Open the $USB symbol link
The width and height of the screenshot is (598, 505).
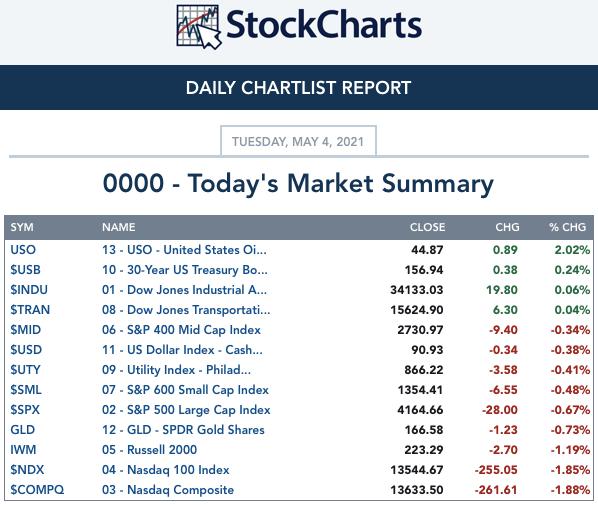click(x=25, y=270)
